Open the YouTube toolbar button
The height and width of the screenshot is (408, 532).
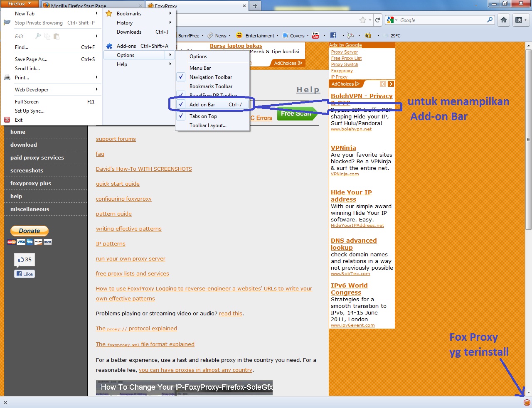click(315, 35)
